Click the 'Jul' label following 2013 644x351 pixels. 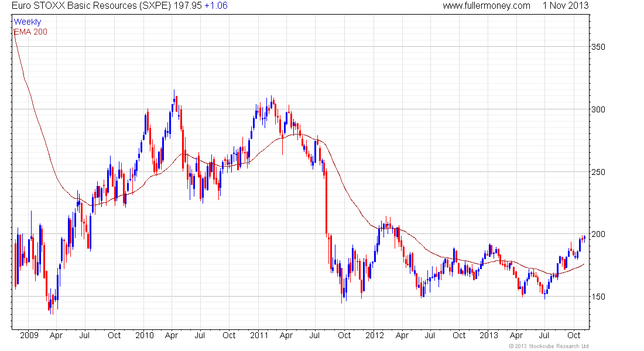click(x=544, y=335)
